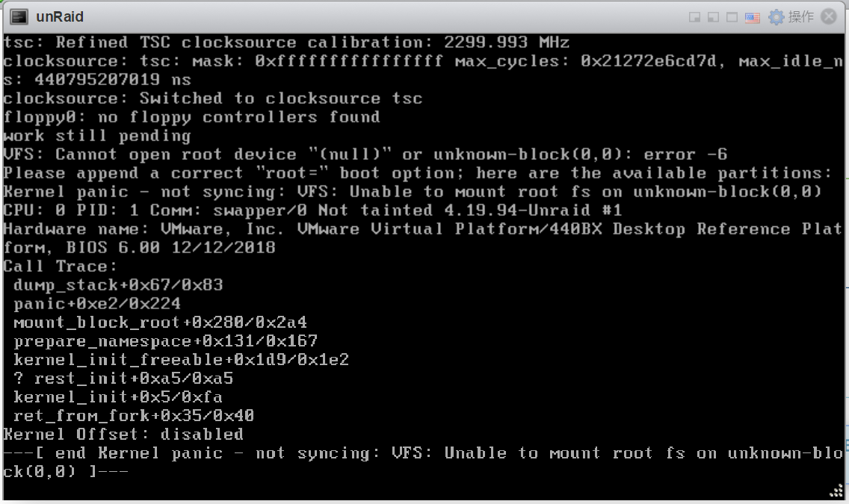Click the console terminal icon beside unRaid

[19, 16]
